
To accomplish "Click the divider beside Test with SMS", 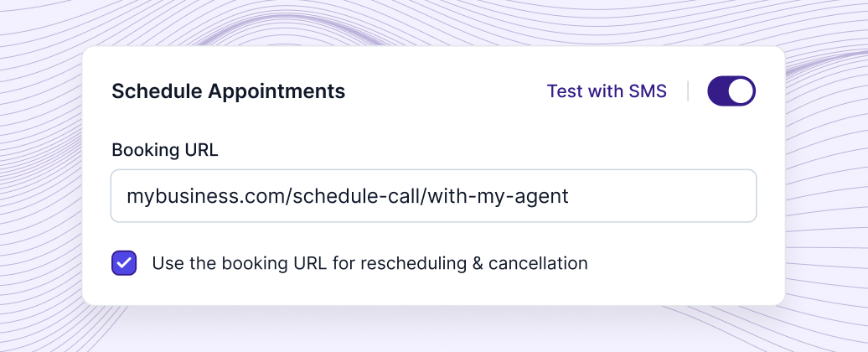I will click(x=688, y=91).
